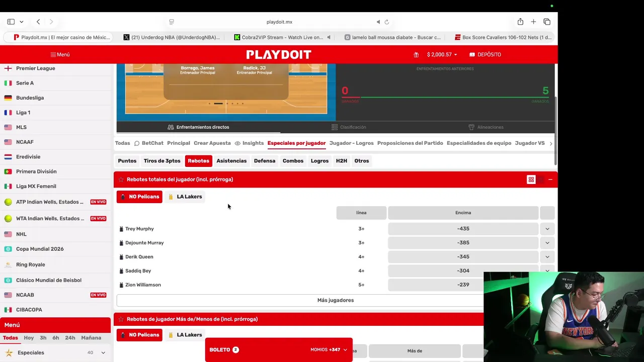Open the BetChat market tab
Image resolution: width=644 pixels, height=362 pixels.
coord(148,143)
